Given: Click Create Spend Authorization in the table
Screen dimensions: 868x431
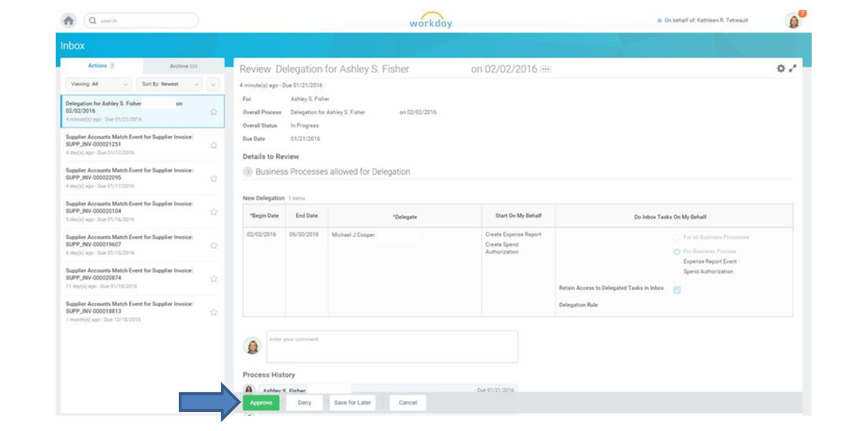Looking at the screenshot, I should (502, 248).
